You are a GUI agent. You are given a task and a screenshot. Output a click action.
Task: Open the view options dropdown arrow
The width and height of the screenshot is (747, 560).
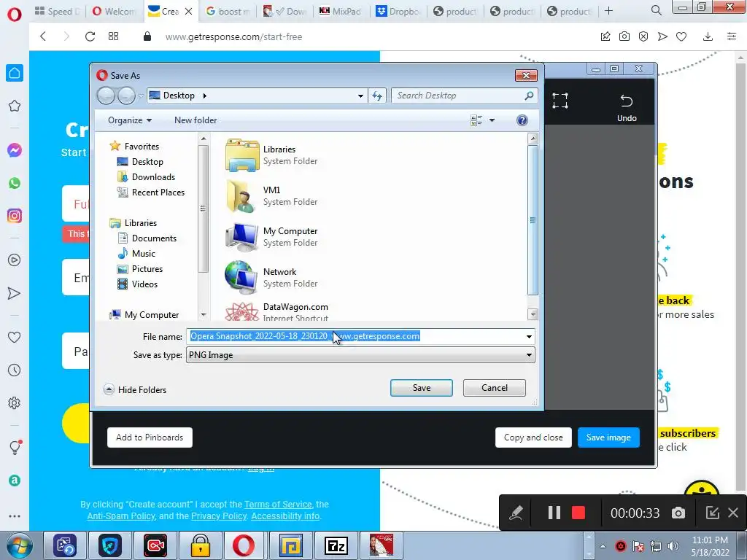coord(492,120)
